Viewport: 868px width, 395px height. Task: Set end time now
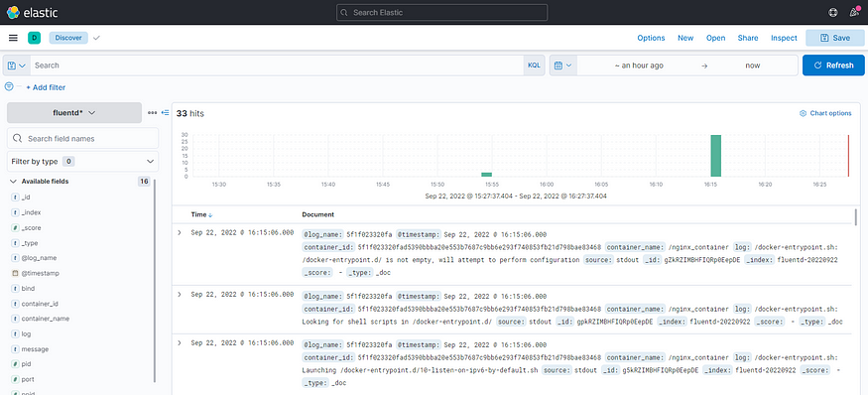click(753, 66)
